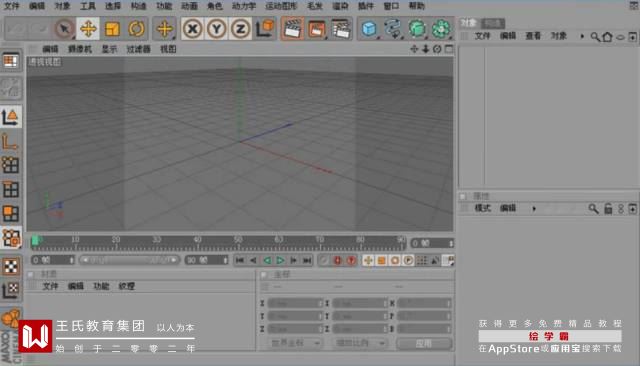This screenshot has height=366, width=640.
Task: Select the Texture Axis mode icon
Action: pyautogui.click(x=11, y=290)
